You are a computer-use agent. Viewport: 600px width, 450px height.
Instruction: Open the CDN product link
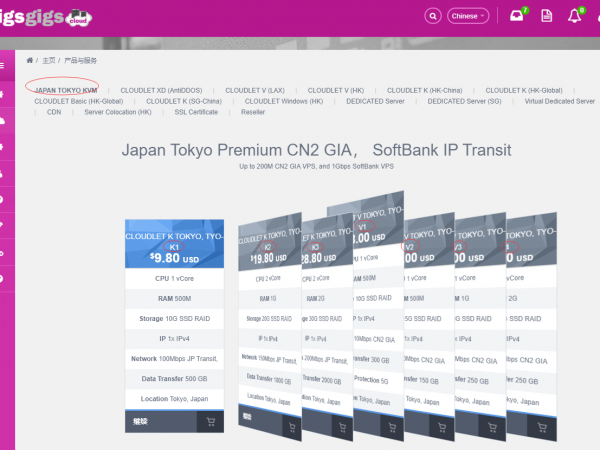[54, 112]
